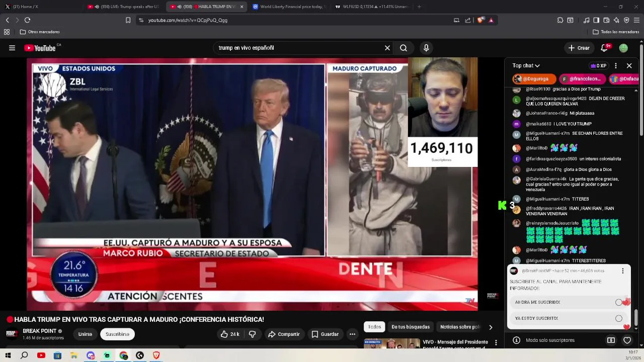Open Brave Rewards triangle icon
The image size is (644, 362).
point(491,20)
